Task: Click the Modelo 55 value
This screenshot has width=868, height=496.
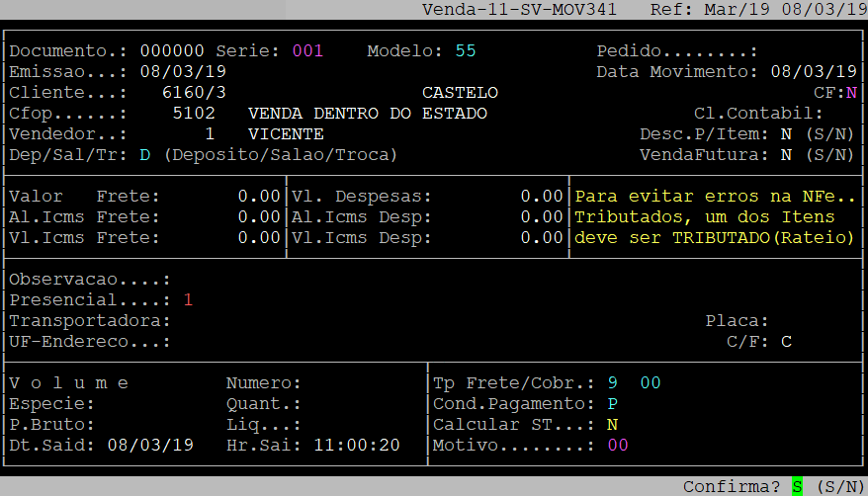Action: point(466,50)
